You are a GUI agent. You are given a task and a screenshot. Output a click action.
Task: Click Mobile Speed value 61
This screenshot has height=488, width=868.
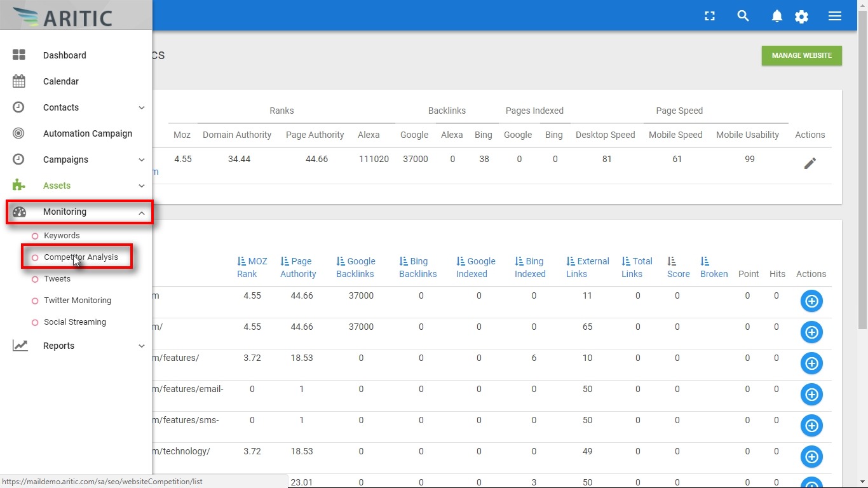pyautogui.click(x=677, y=159)
